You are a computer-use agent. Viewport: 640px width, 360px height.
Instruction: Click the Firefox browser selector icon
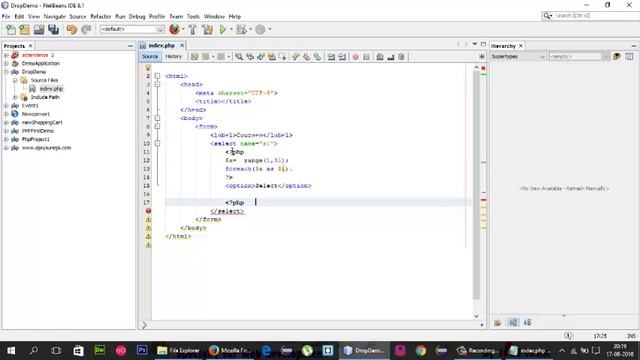[x=174, y=29]
